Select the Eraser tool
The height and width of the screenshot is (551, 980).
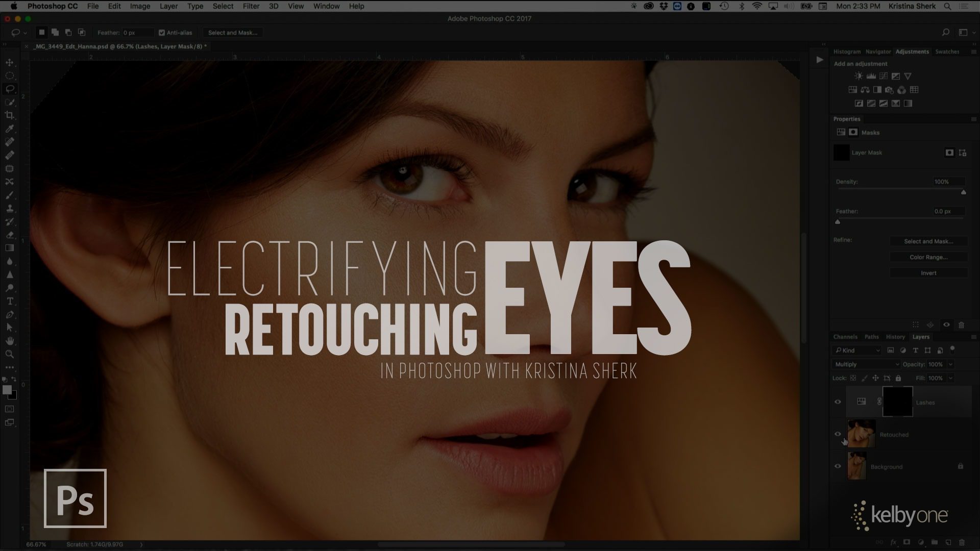tap(10, 235)
